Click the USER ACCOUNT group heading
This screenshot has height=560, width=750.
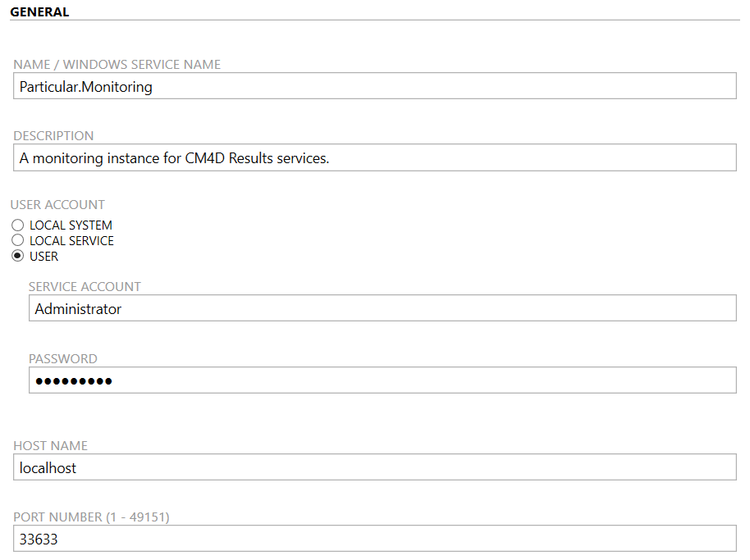pos(57,205)
